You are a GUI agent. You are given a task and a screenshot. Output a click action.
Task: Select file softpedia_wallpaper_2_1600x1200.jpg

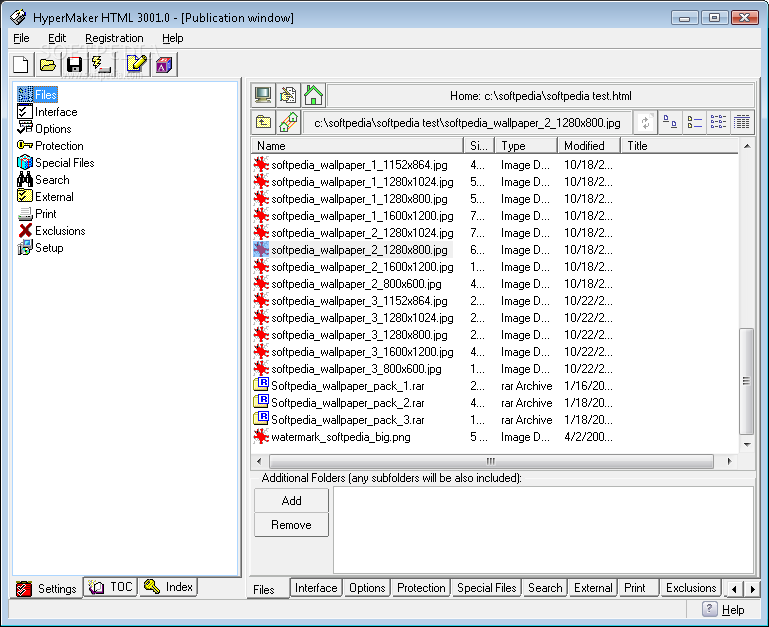362,267
